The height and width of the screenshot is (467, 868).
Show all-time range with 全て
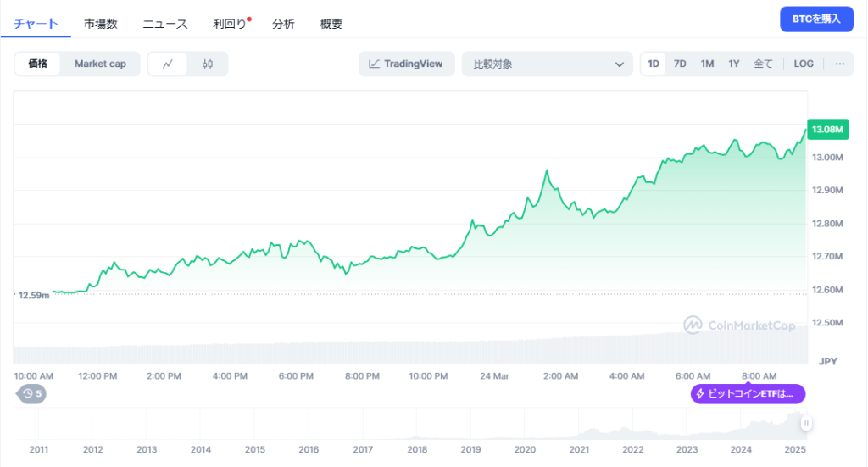pos(763,64)
